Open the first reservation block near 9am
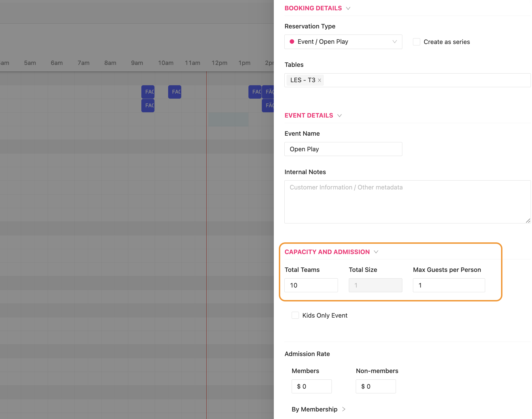The height and width of the screenshot is (419, 532). (148, 92)
